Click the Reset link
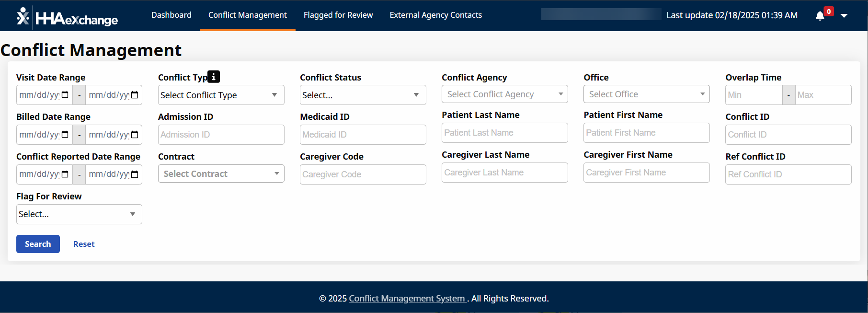Screen dimensions: 868x313 click(x=84, y=244)
